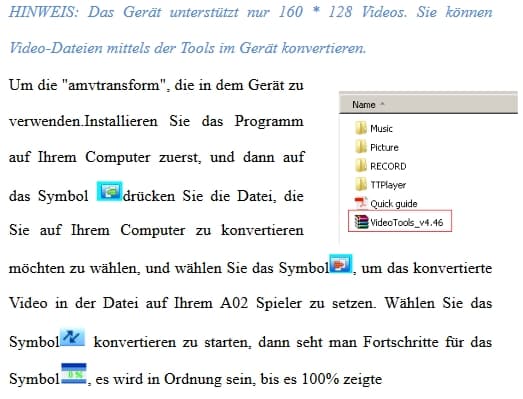Click the TTPlayer folder icon

coord(361,184)
